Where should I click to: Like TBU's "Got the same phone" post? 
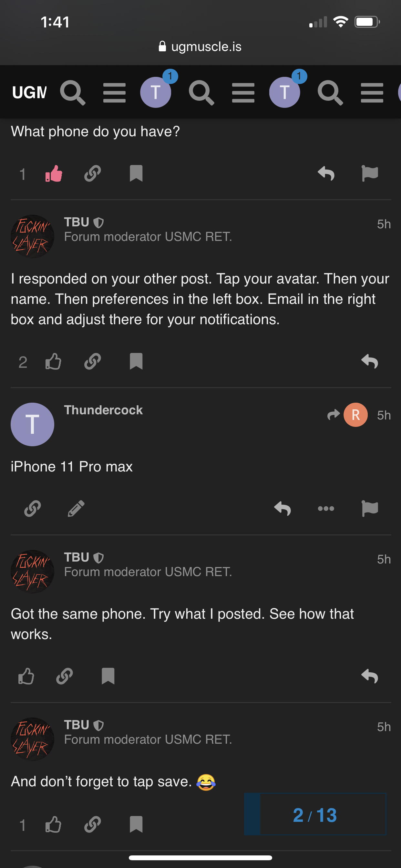[26, 676]
